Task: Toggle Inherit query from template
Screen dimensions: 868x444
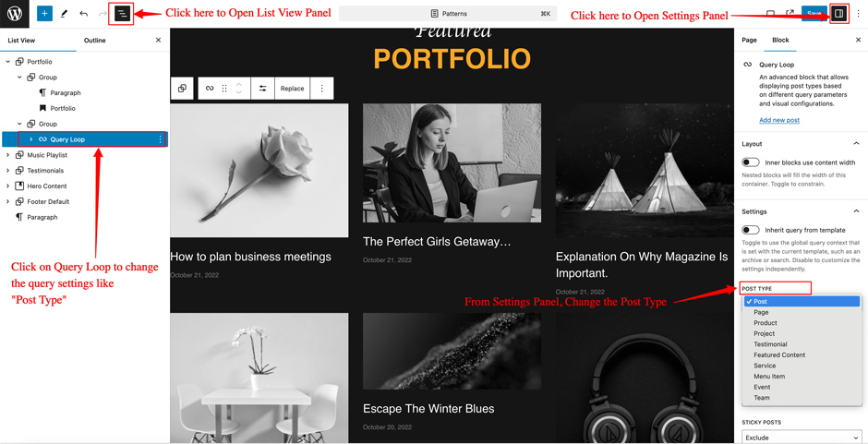Action: [751, 230]
